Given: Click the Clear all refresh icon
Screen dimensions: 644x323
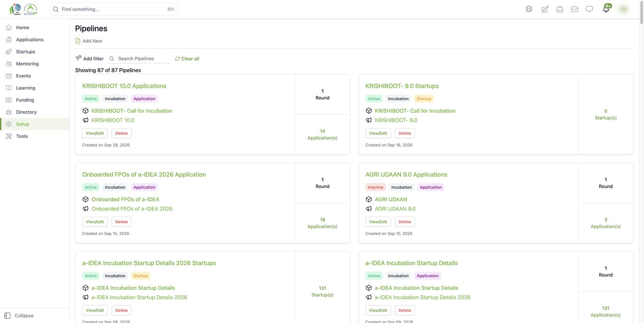Looking at the screenshot, I should point(177,59).
